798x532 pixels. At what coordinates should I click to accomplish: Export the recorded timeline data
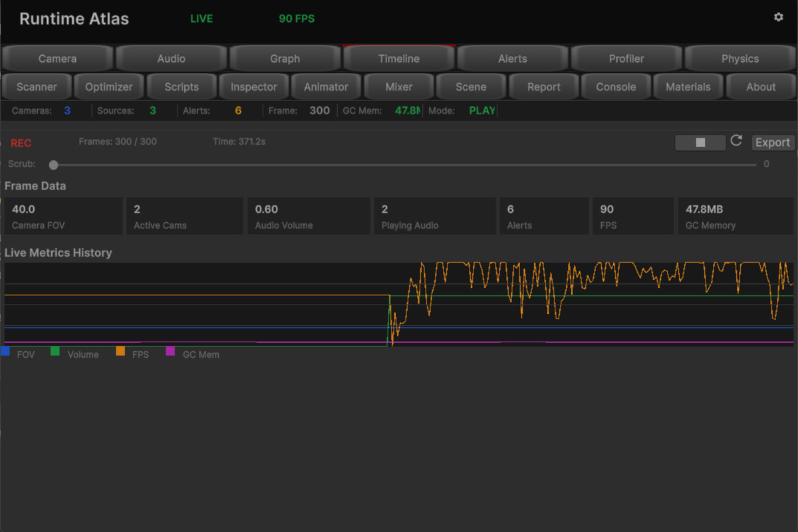click(773, 142)
